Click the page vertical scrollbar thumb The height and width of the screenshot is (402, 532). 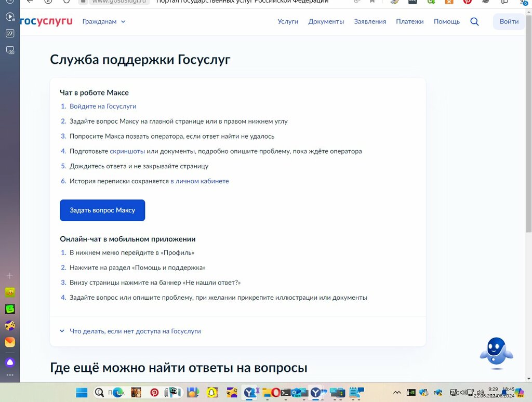pyautogui.click(x=528, y=124)
